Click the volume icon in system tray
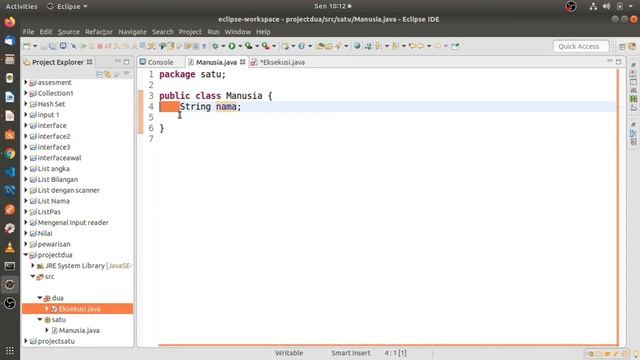The width and height of the screenshot is (640, 360). coord(607,6)
